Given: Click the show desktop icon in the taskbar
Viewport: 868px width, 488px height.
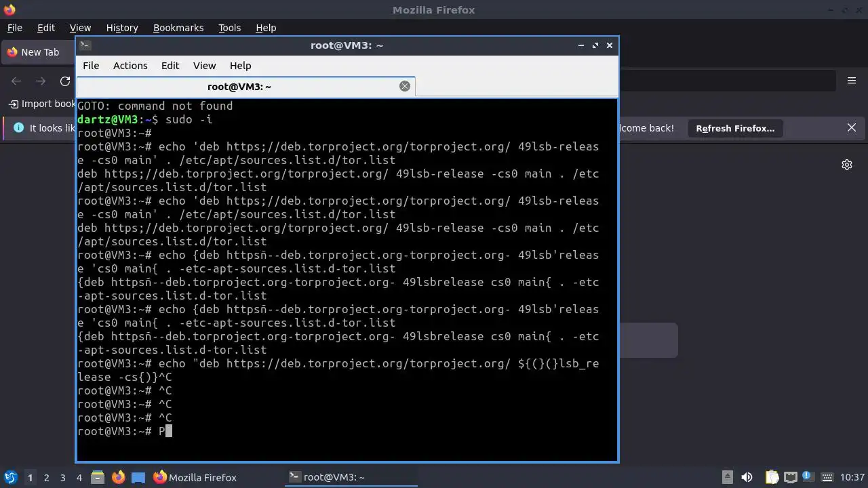Looking at the screenshot, I should [x=138, y=477].
